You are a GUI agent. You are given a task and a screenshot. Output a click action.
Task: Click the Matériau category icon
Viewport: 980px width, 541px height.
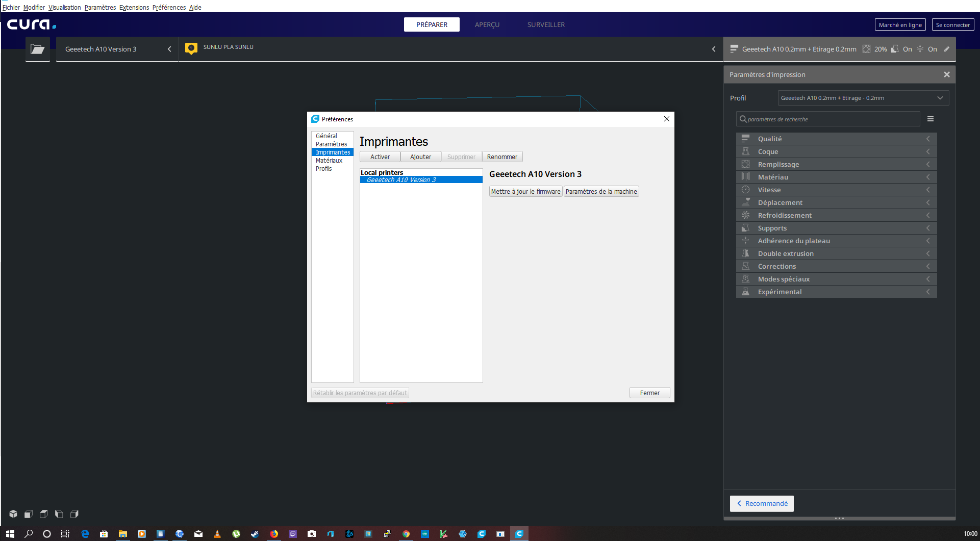click(745, 177)
